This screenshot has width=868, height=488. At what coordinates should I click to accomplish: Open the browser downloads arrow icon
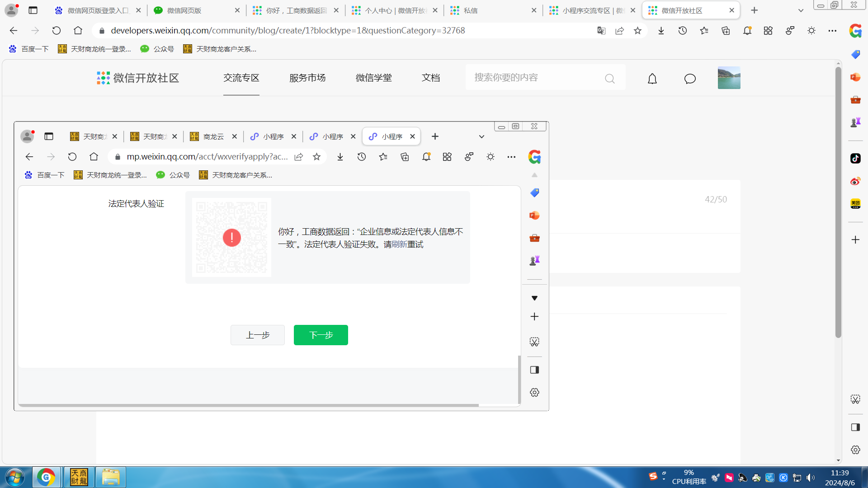661,31
